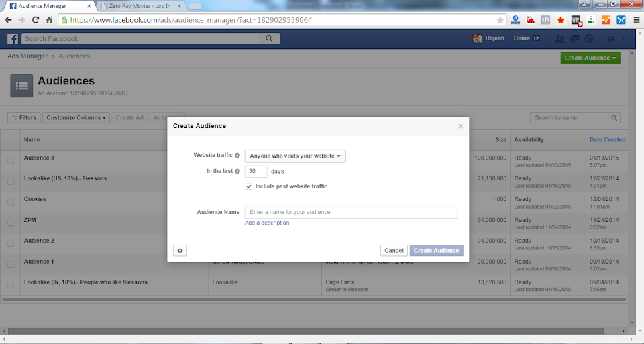644x344 pixels.
Task: Go to the browser home page icon
Action: tap(49, 20)
